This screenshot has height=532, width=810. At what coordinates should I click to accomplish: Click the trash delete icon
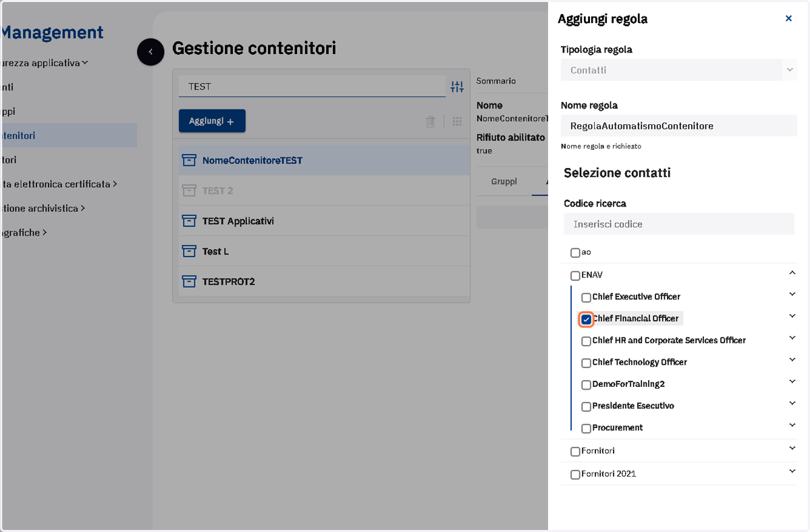click(x=430, y=122)
